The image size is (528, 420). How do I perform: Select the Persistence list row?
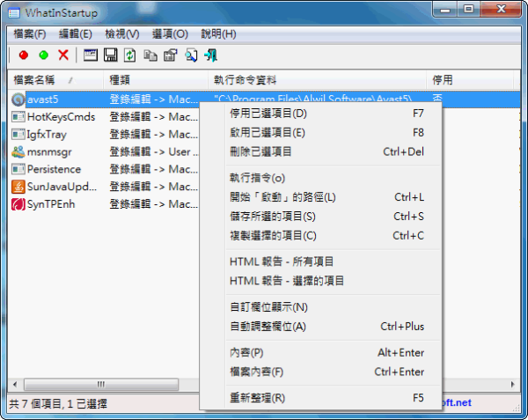[105, 169]
